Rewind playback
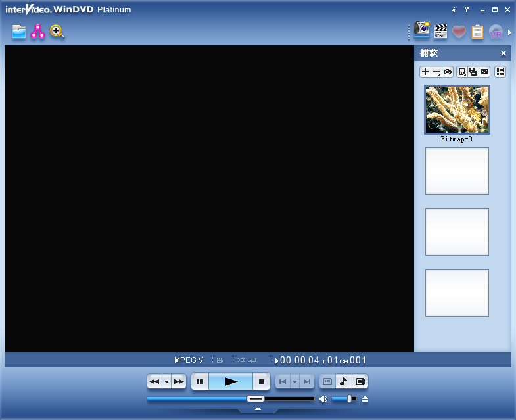 154,382
